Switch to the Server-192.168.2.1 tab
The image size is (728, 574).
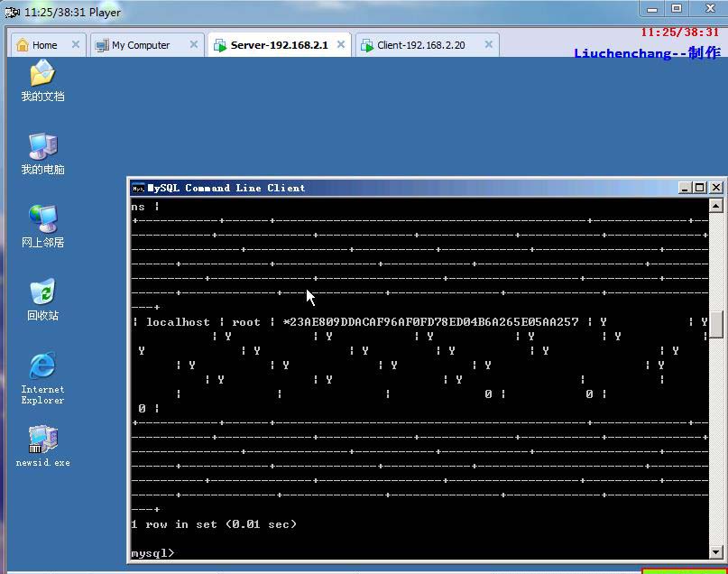point(280,45)
